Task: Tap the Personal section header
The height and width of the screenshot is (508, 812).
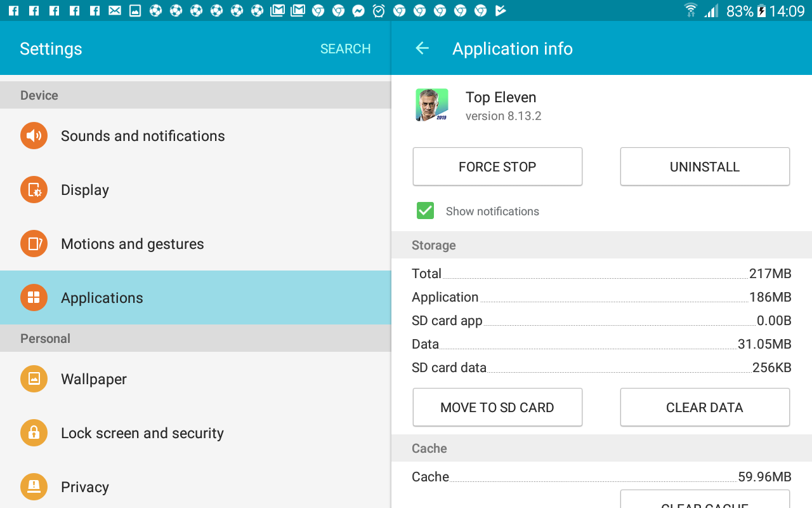Action: click(195, 338)
